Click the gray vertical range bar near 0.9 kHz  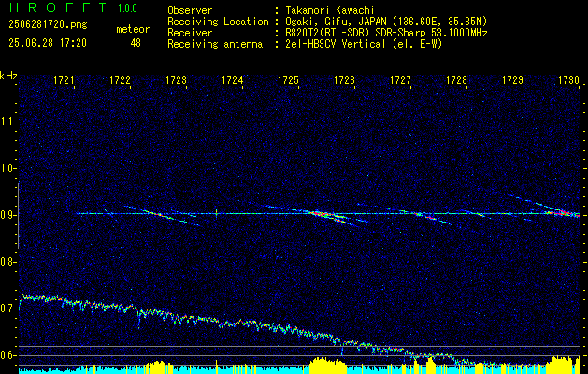coord(18,216)
